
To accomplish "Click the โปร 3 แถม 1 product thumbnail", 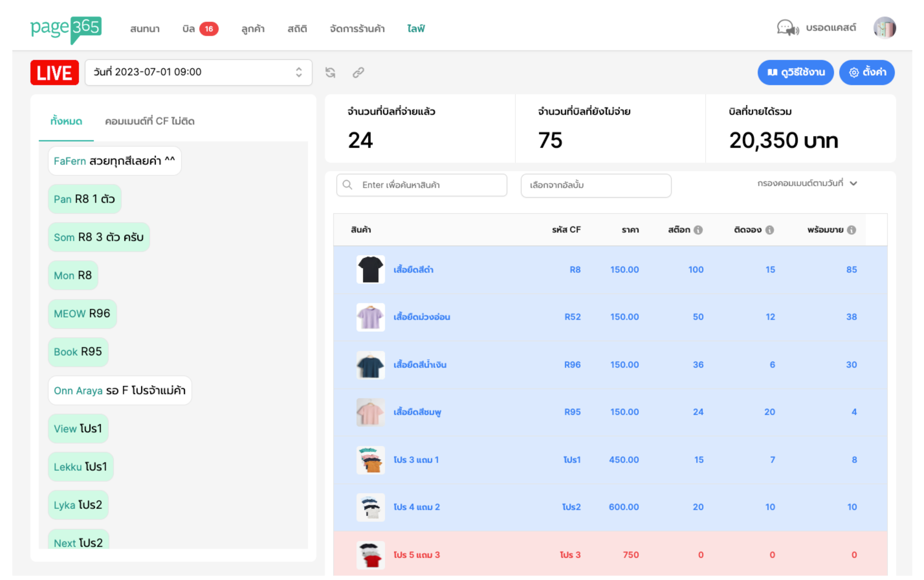I will 370,460.
